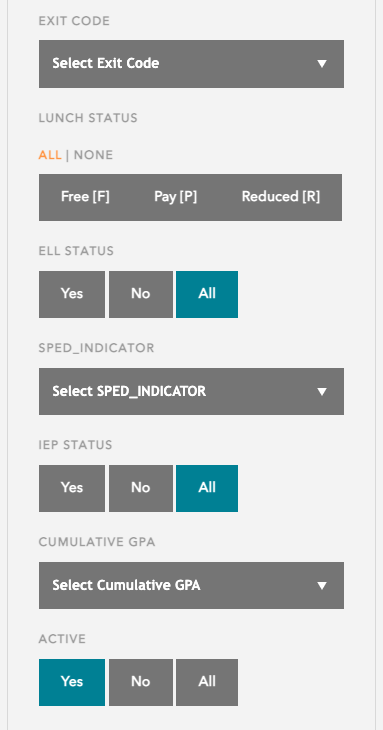The height and width of the screenshot is (730, 383).
Task: Set ELL Status to Yes
Action: (x=72, y=294)
